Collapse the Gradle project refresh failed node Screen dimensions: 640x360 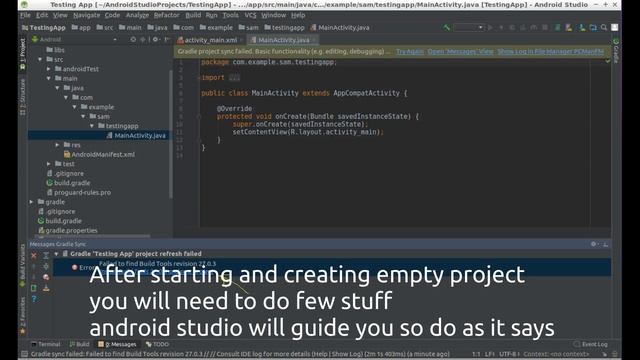pos(57,254)
